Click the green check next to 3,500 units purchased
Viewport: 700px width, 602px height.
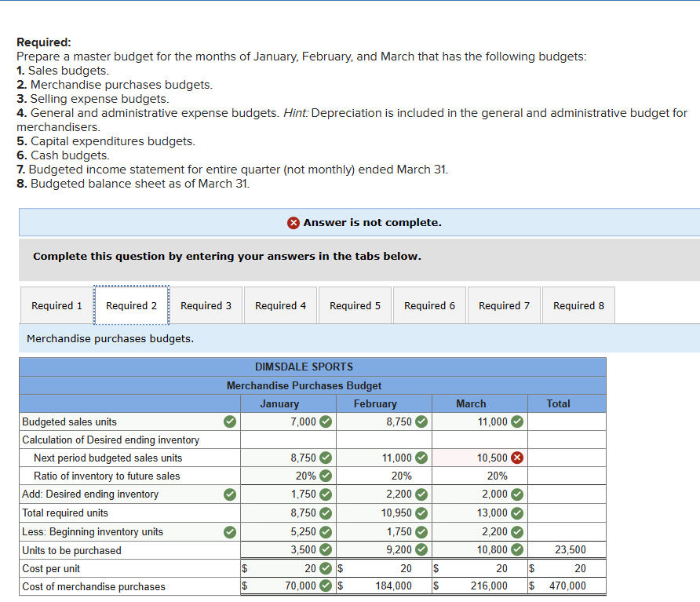point(326,549)
